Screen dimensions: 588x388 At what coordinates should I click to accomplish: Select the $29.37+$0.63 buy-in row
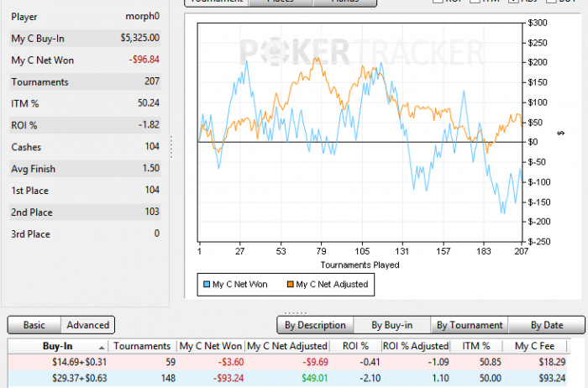(287, 378)
